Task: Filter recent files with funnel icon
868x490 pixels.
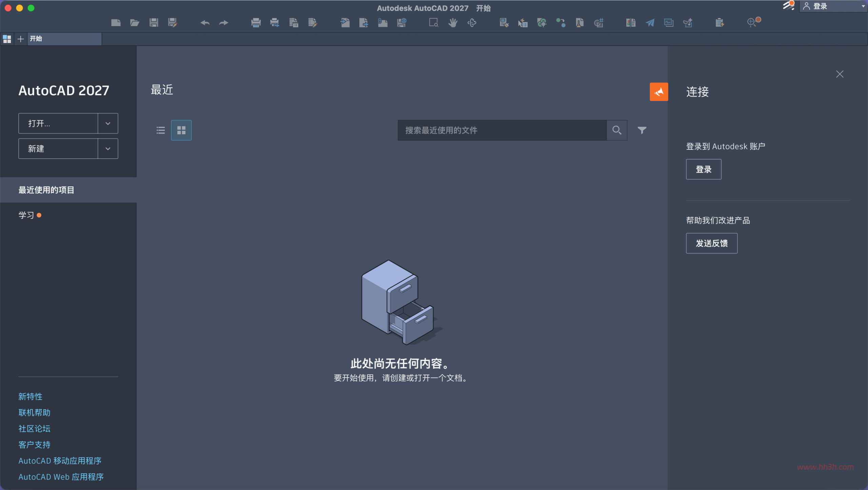Action: click(642, 130)
